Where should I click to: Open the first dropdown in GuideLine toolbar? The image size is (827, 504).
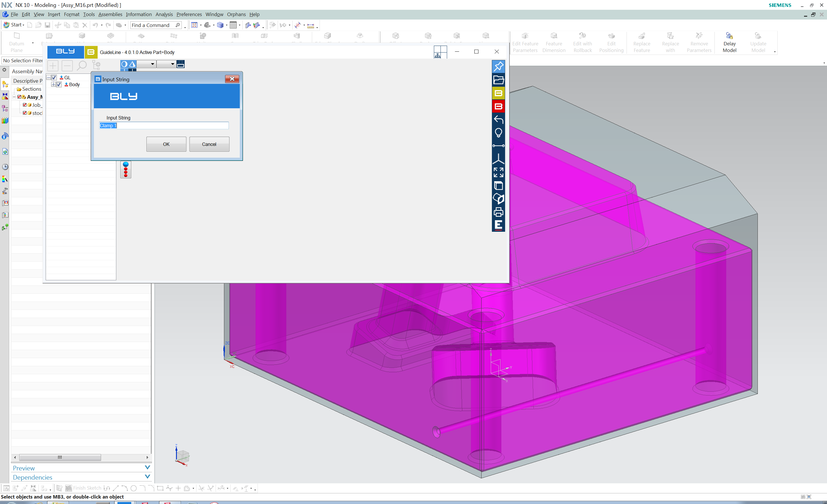point(146,64)
